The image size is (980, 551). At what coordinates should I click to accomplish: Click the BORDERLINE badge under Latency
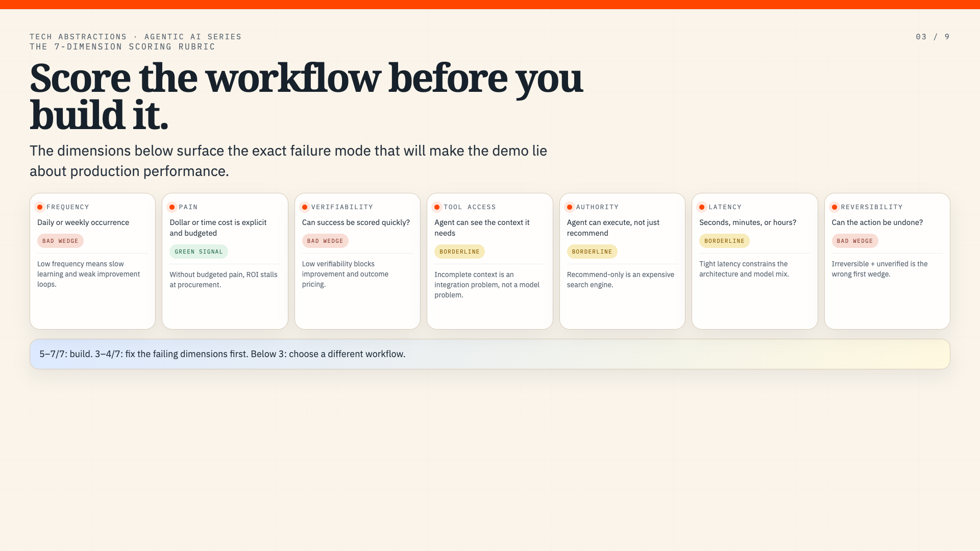(x=724, y=241)
